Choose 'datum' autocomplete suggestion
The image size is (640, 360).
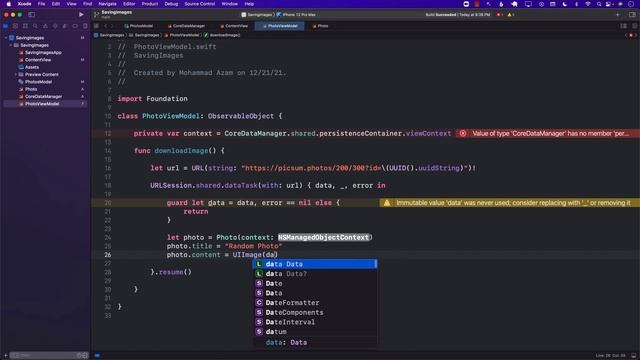(x=315, y=332)
